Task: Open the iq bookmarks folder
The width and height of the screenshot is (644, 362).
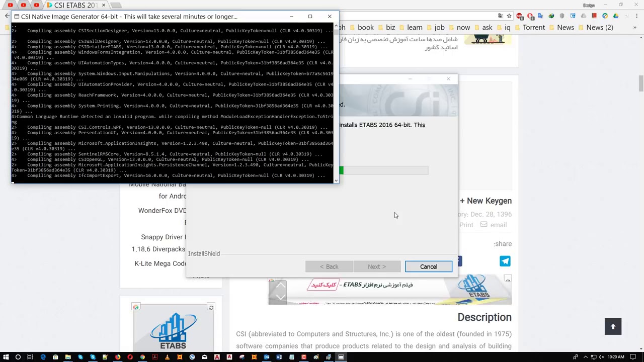Action: click(503, 27)
